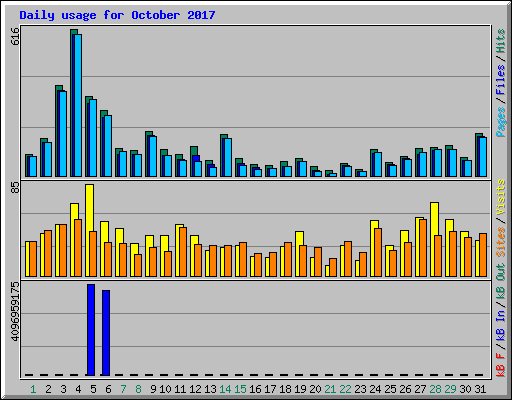Click the blue kB In bar for day 5

91,330
